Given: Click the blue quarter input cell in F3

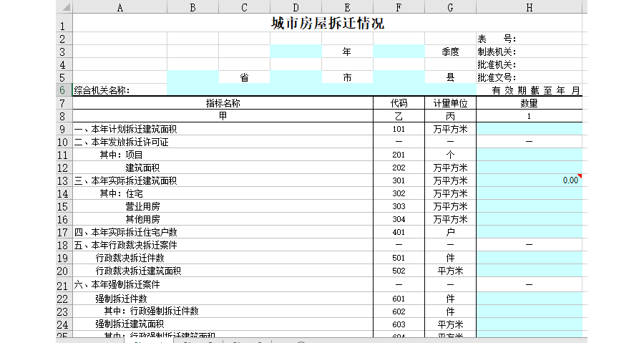Looking at the screenshot, I should (399, 52).
